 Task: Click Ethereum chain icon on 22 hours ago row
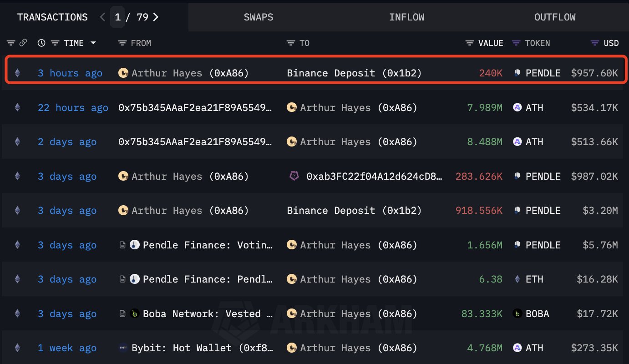click(18, 107)
